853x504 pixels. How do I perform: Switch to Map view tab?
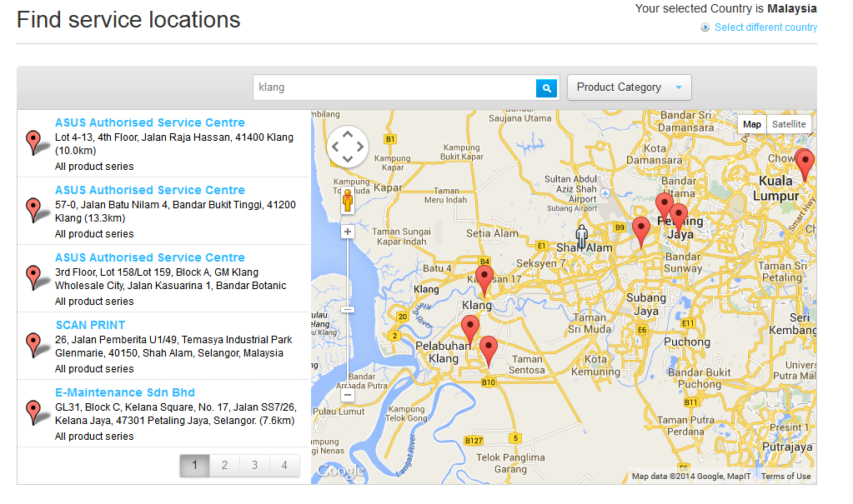tap(752, 124)
